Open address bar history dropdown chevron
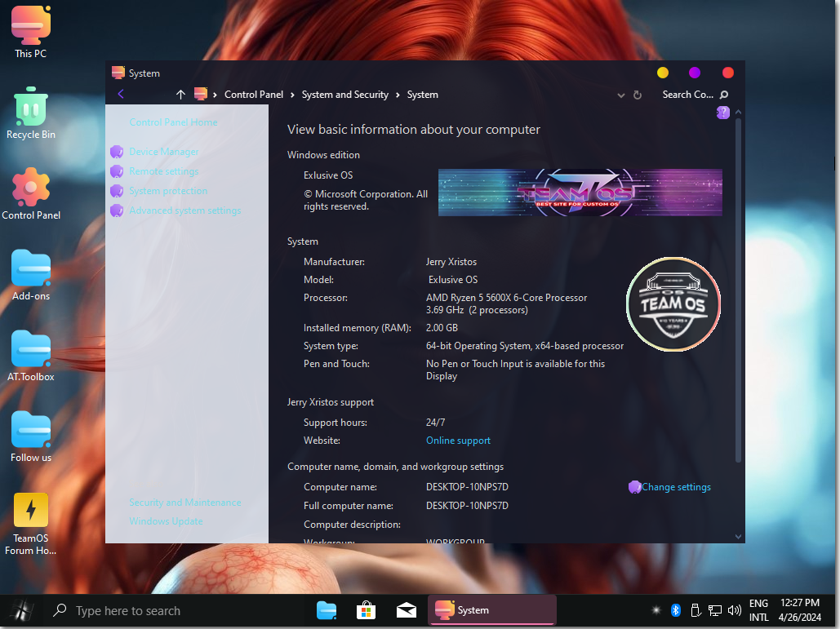The width and height of the screenshot is (840, 629). [x=621, y=95]
